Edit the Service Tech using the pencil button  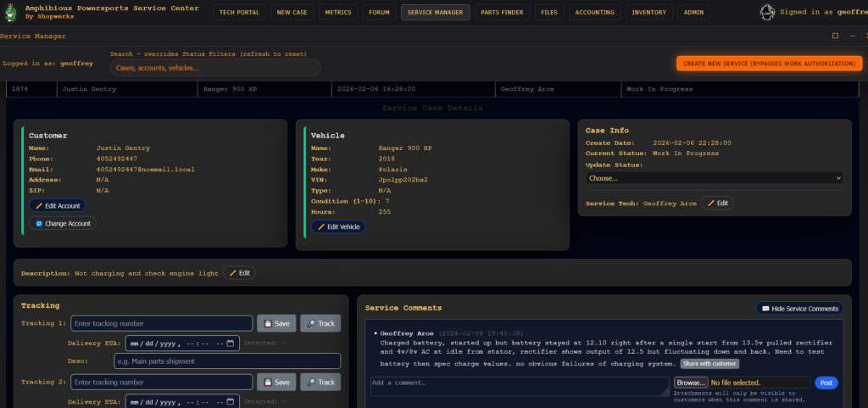point(717,204)
